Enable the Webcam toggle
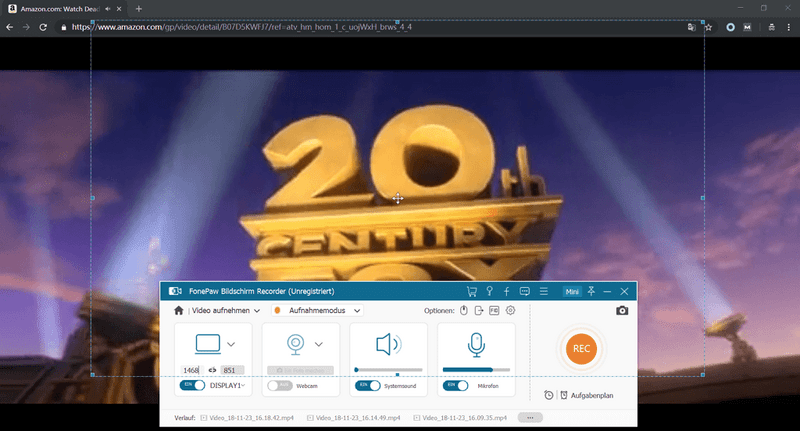This screenshot has width=800, height=431. (279, 385)
